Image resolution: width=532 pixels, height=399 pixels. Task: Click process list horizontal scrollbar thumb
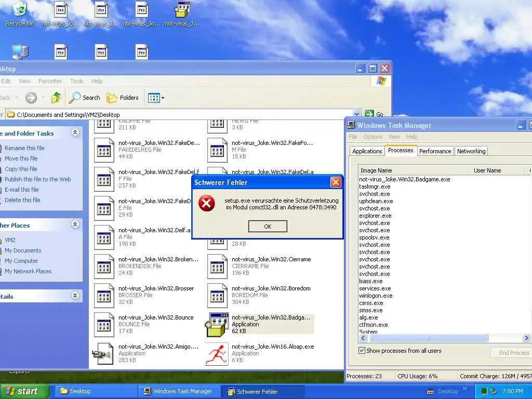429,338
